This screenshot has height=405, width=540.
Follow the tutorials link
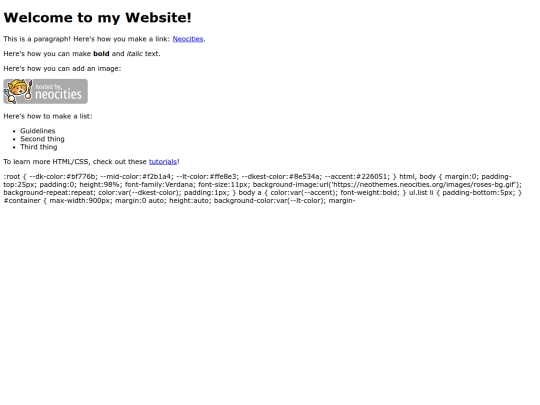point(163,162)
